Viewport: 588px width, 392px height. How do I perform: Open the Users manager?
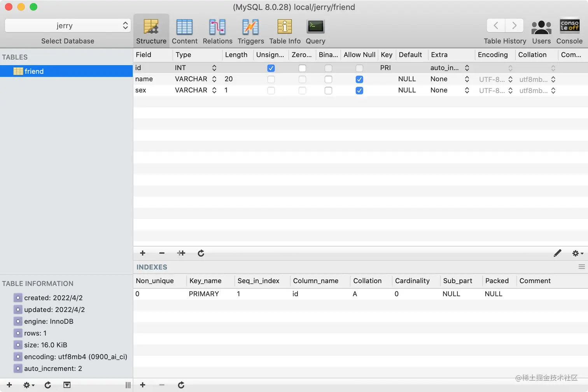tap(541, 31)
